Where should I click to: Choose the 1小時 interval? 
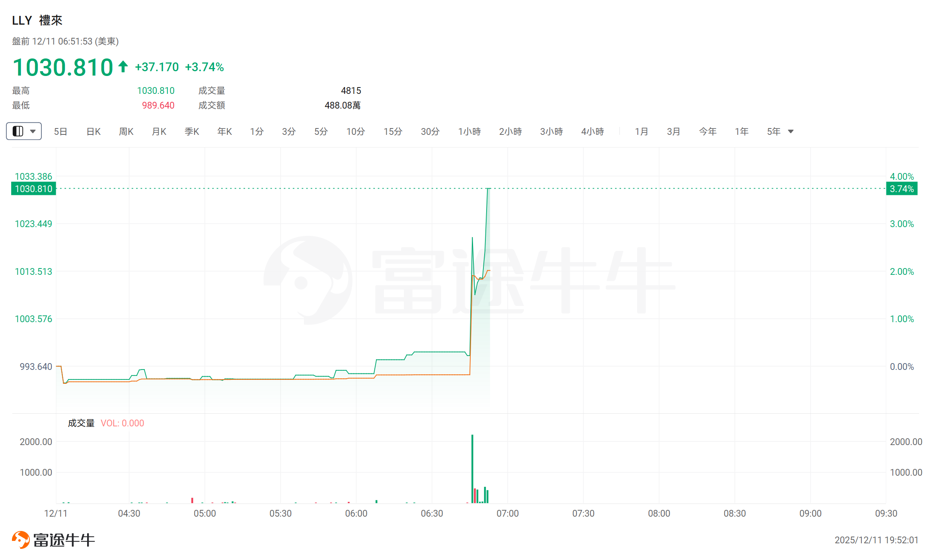pos(469,132)
